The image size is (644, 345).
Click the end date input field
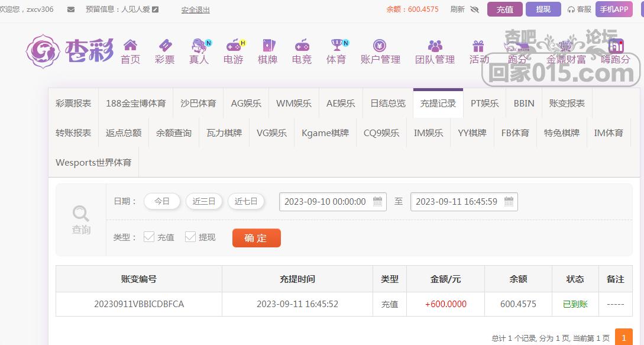point(464,201)
